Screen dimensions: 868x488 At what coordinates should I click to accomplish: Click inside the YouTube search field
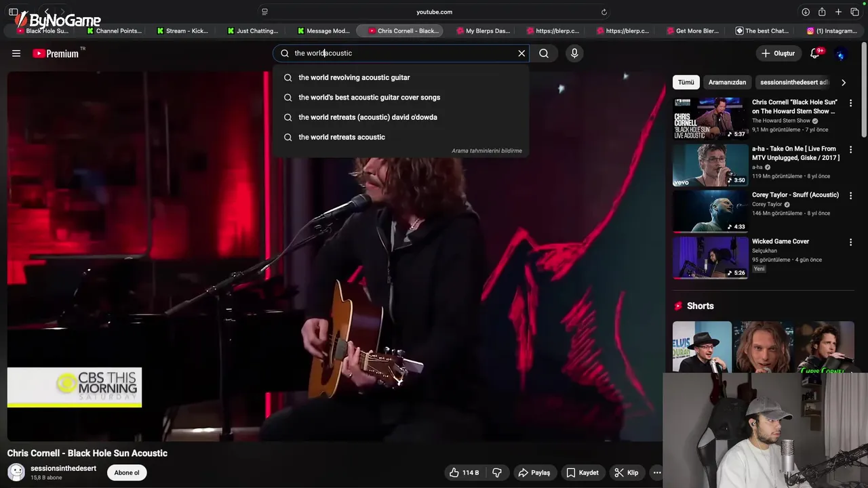(x=400, y=53)
